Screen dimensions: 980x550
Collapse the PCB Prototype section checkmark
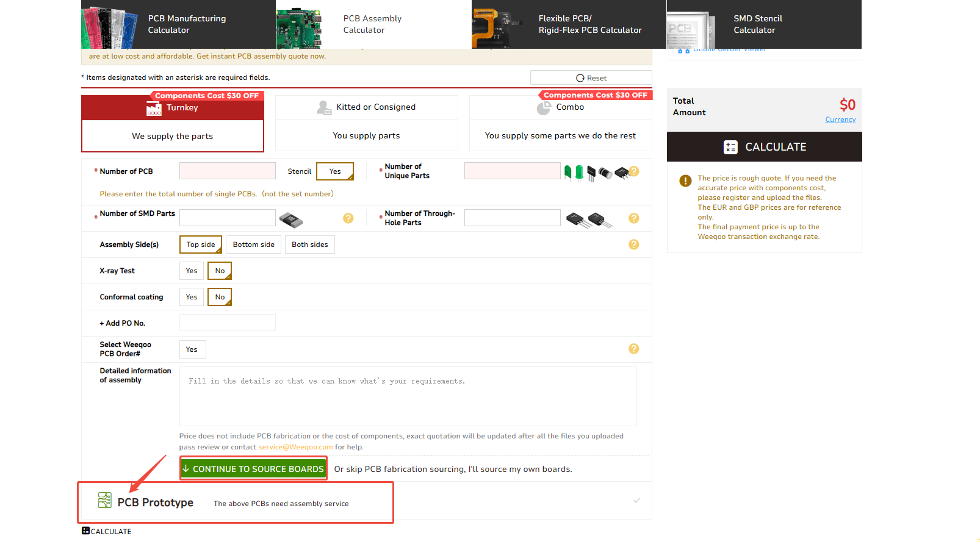(636, 501)
